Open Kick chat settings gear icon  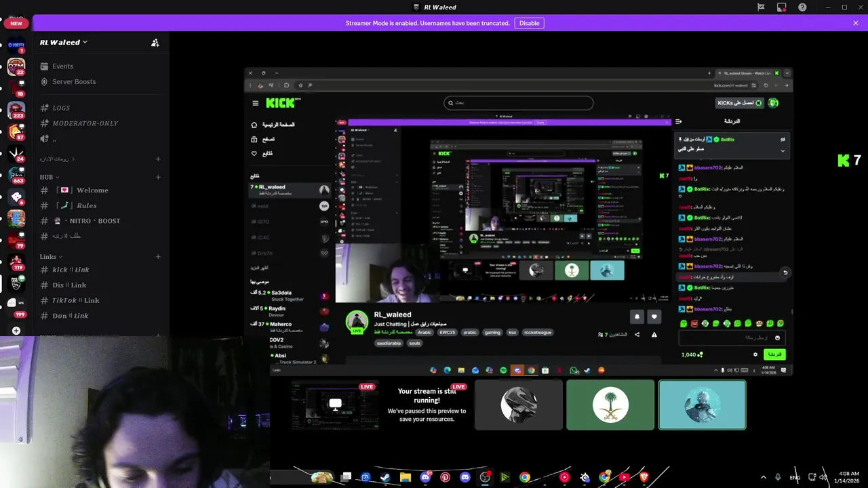(x=755, y=354)
